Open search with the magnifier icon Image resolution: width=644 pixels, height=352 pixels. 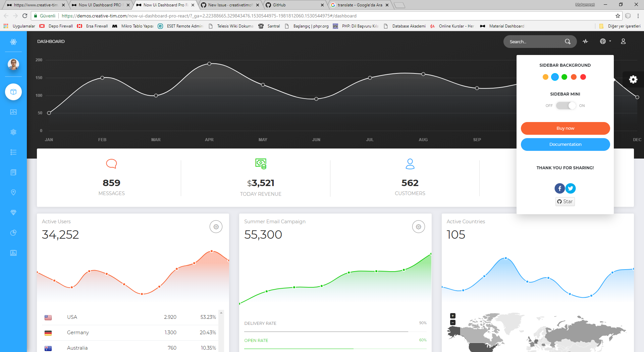pyautogui.click(x=568, y=42)
